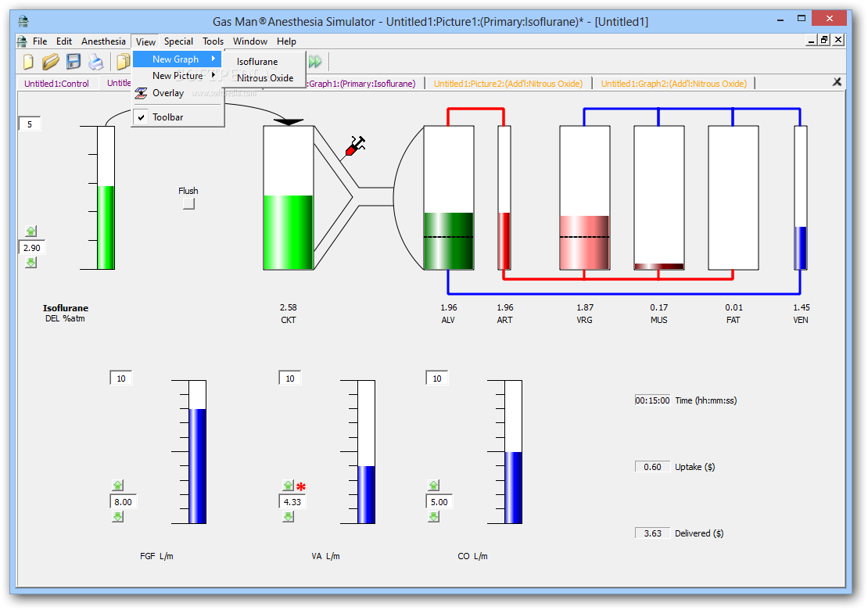Toggle the Flush checkbox
The height and width of the screenshot is (610, 868).
pyautogui.click(x=188, y=203)
